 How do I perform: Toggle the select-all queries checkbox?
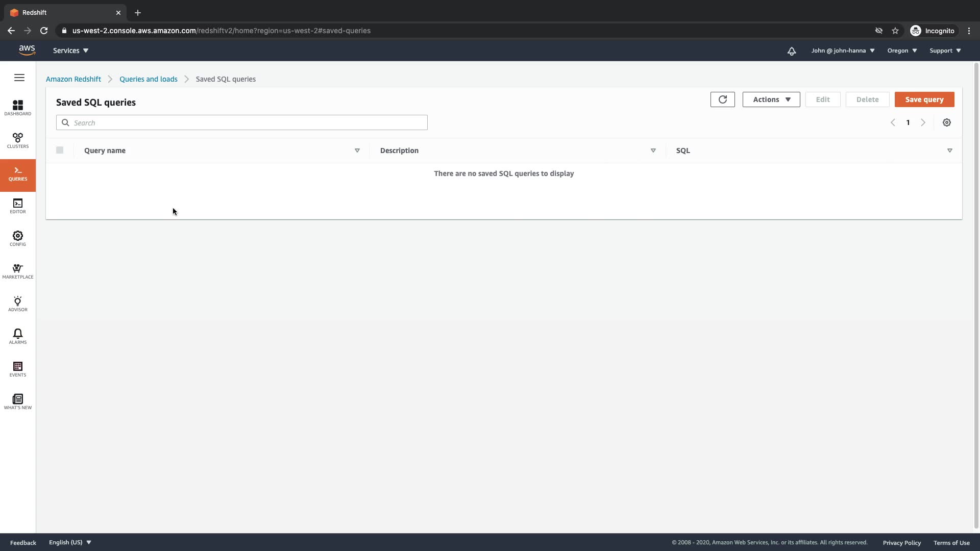click(x=60, y=150)
